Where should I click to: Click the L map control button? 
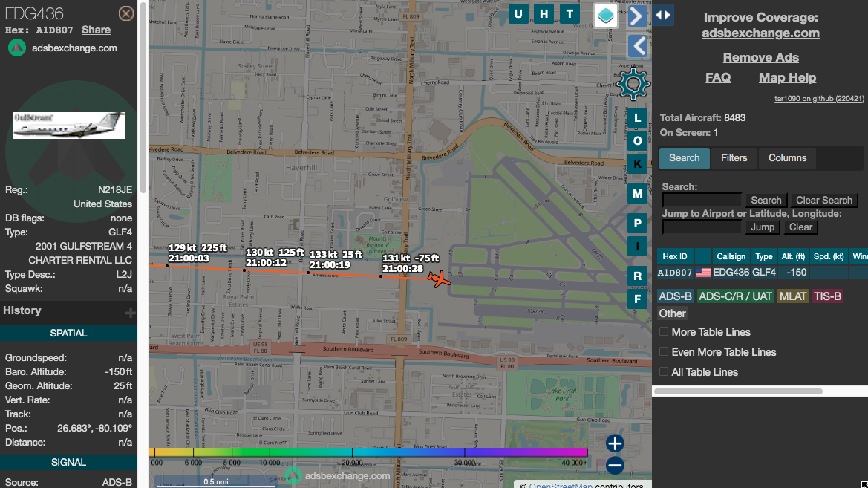point(637,118)
